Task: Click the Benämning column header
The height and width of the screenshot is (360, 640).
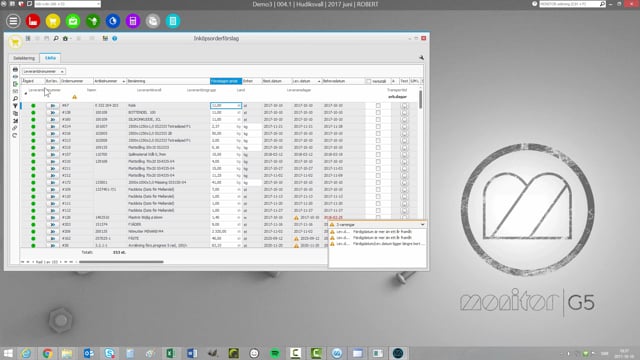Action: (168, 81)
